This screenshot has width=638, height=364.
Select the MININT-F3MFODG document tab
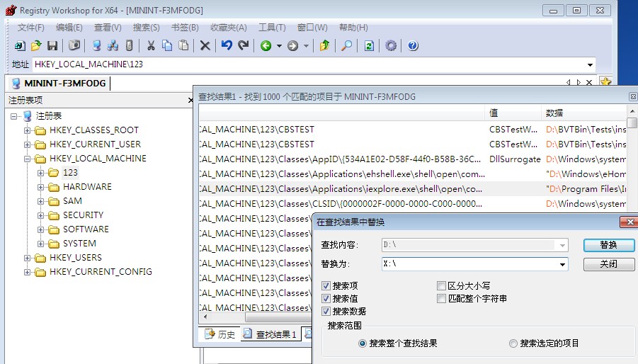click(59, 84)
